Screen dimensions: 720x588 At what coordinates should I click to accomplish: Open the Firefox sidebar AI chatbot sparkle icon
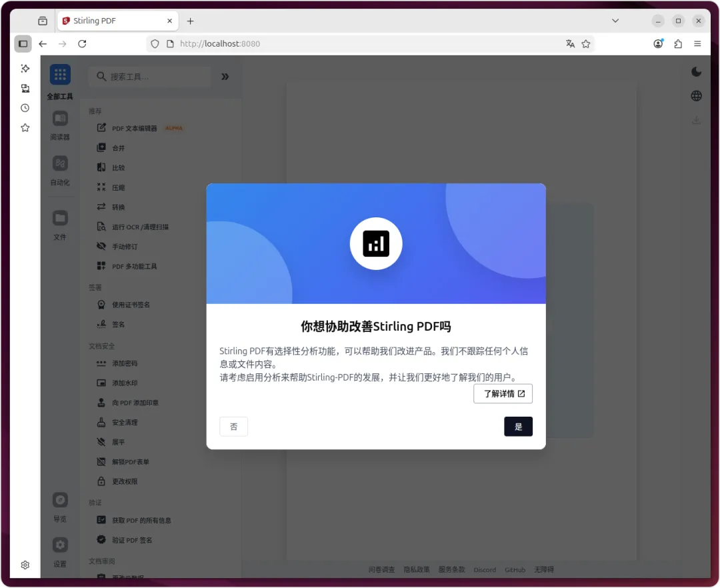(x=25, y=69)
